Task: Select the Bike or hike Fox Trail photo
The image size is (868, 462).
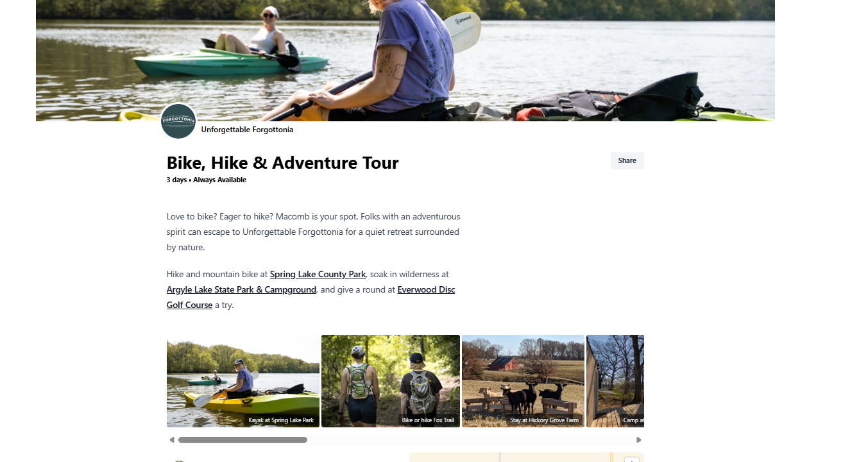Action: 391,381
